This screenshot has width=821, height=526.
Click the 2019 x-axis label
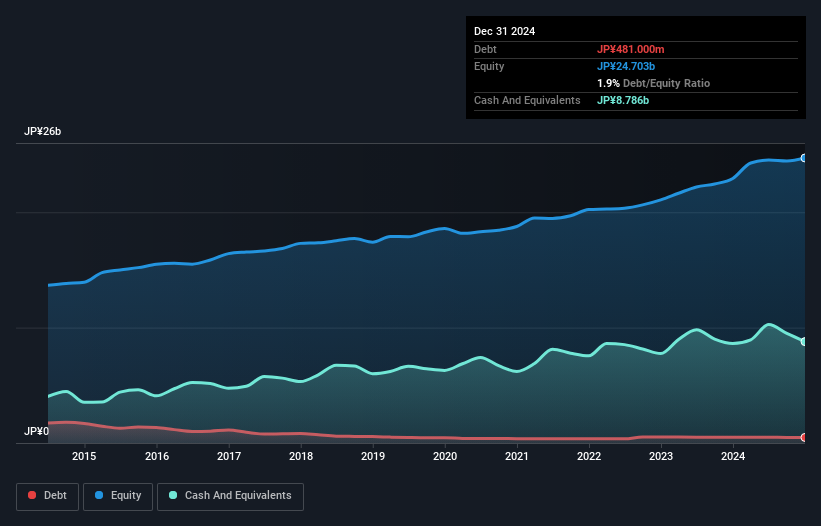tap(373, 456)
